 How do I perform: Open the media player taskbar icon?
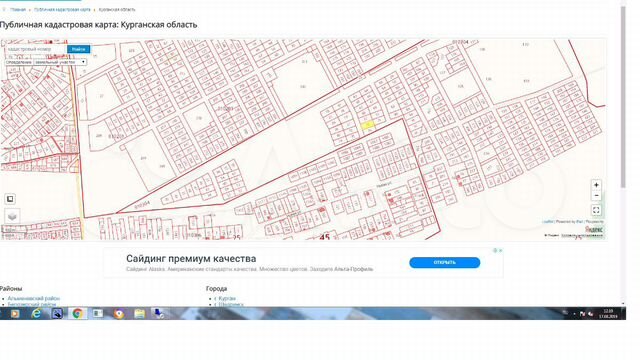point(15,313)
